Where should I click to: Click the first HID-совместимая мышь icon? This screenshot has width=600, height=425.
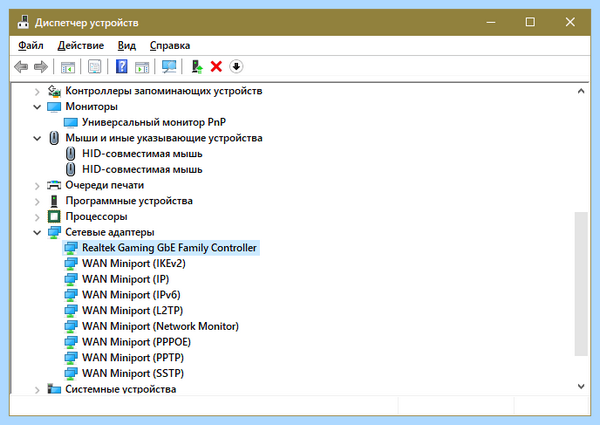click(70, 154)
